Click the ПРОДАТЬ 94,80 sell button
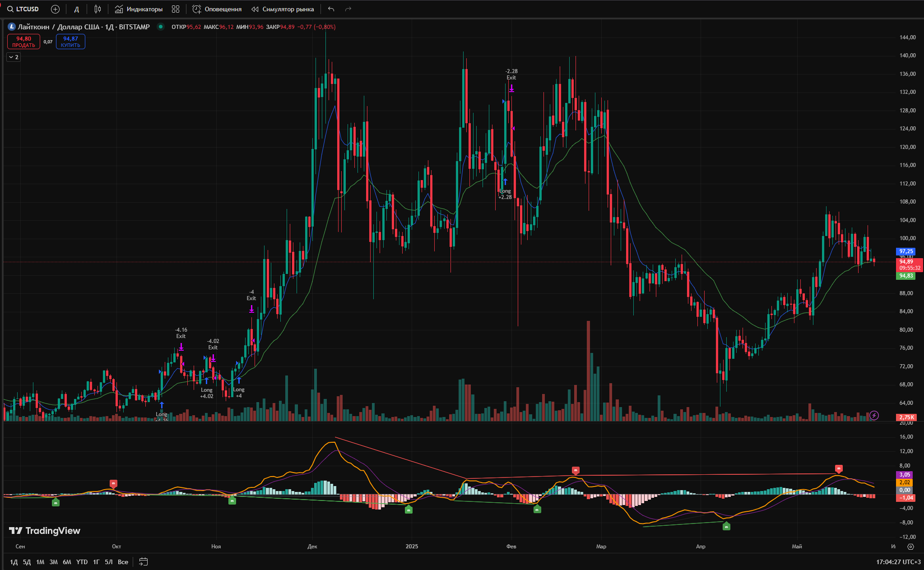924x570 pixels. click(23, 42)
